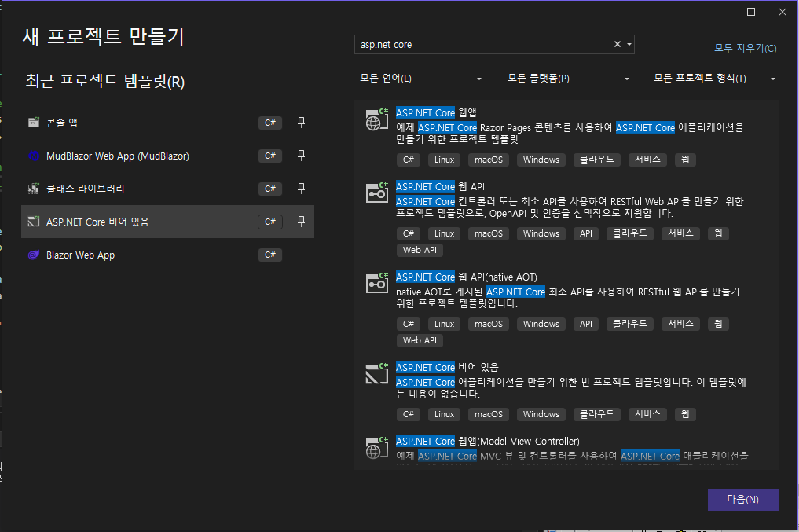Click the API tag under 웹 API(native AOT)
Image resolution: width=799 pixels, height=532 pixels.
[586, 324]
